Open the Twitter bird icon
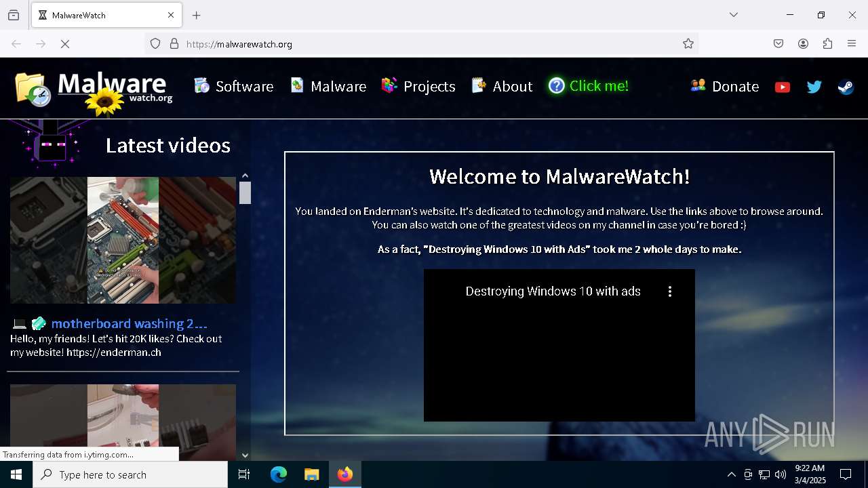The height and width of the screenshot is (488, 868). 814,87
